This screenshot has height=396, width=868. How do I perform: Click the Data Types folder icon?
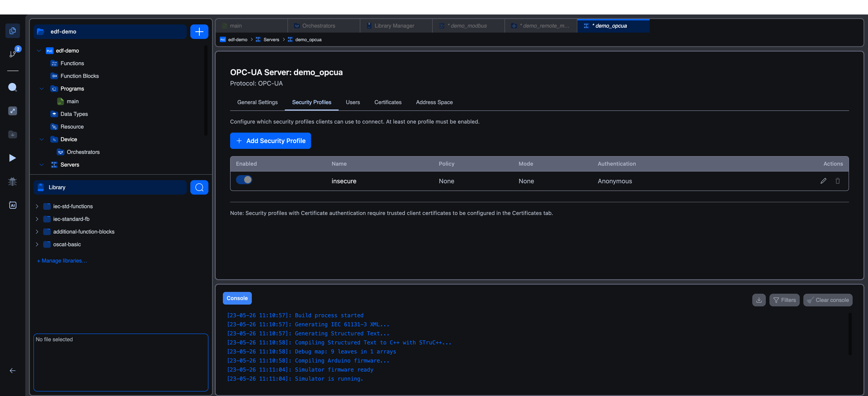pos(54,114)
